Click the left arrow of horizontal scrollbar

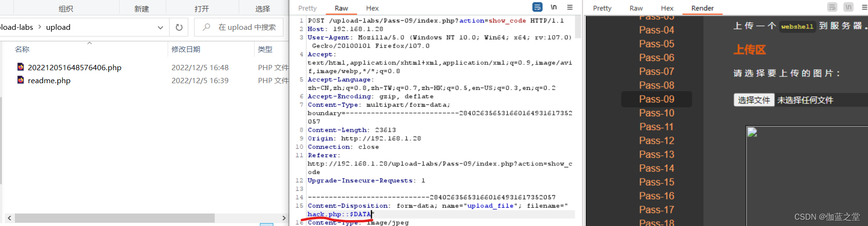tap(9, 218)
